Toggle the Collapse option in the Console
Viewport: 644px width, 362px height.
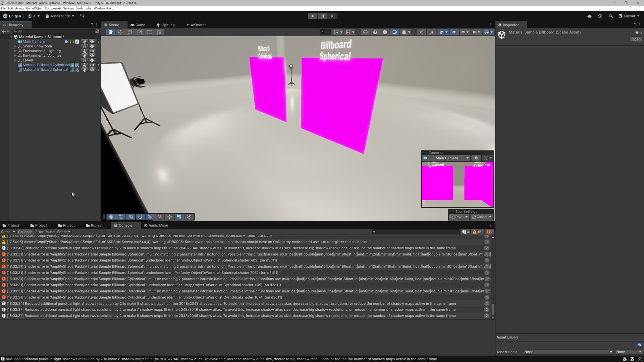25,232
